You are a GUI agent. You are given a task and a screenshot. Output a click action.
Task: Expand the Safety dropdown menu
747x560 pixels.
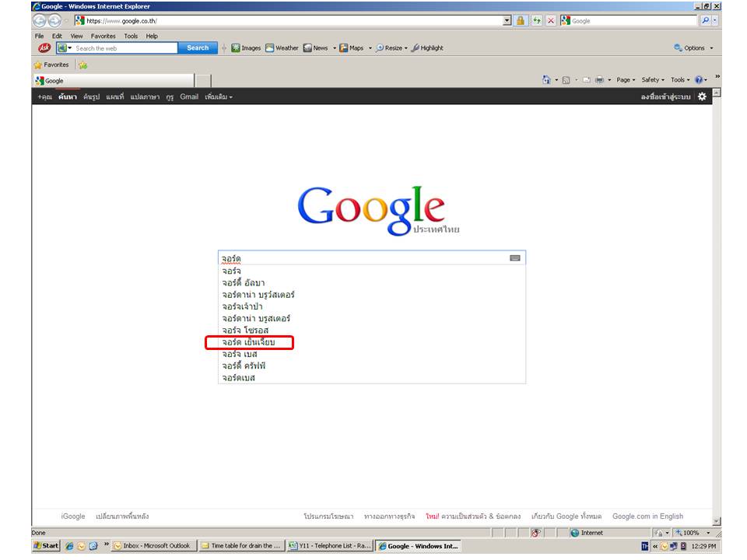pos(653,80)
